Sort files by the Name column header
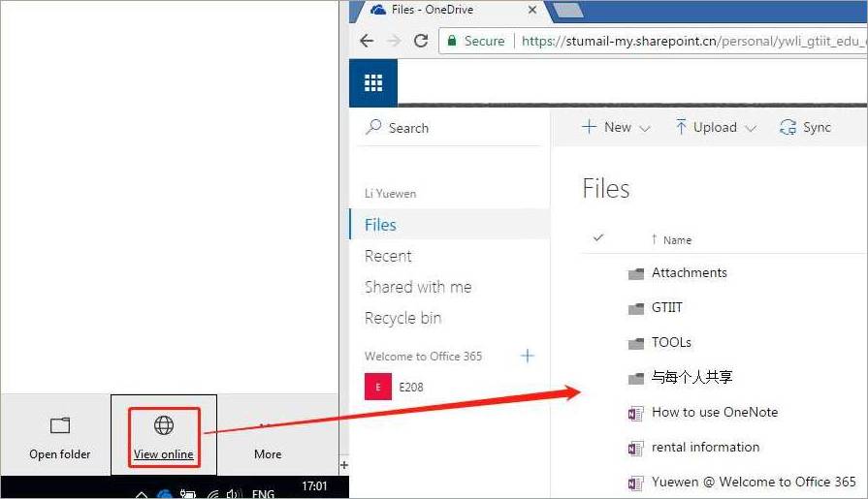Viewport: 868px width, 499px height. [x=677, y=240]
